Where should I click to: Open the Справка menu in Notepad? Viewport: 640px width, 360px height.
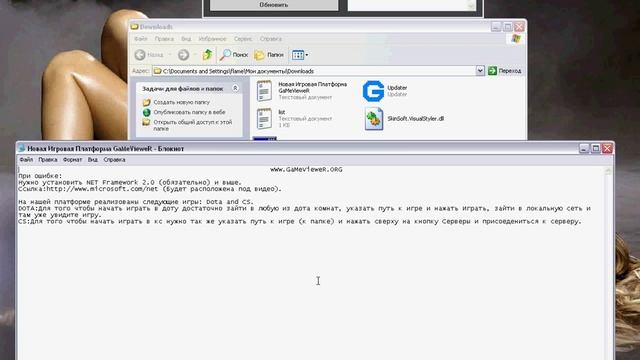114,160
